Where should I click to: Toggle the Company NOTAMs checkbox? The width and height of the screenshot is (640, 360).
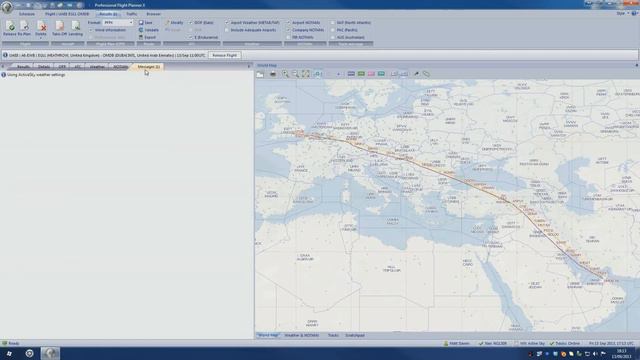coord(288,30)
